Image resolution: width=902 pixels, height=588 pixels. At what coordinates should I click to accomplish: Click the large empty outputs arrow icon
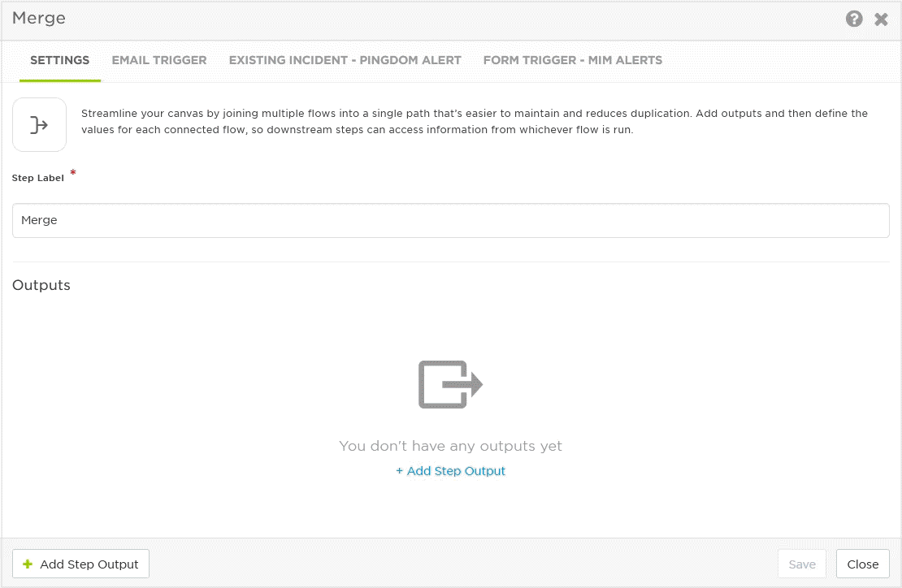tap(450, 384)
